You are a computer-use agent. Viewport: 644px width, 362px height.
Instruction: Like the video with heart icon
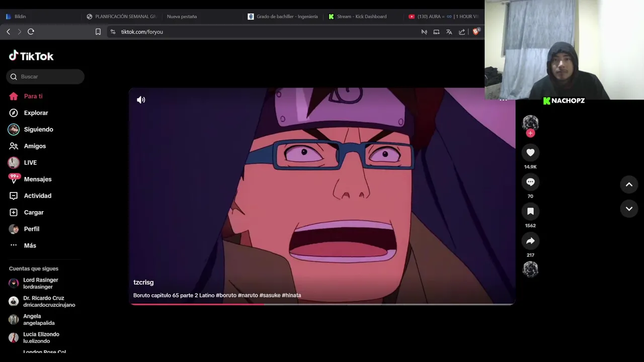pyautogui.click(x=530, y=152)
